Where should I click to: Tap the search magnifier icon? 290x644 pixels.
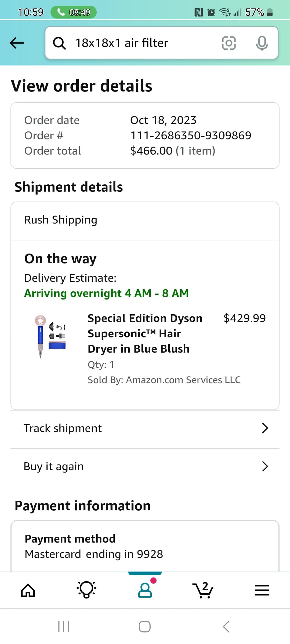coord(59,43)
